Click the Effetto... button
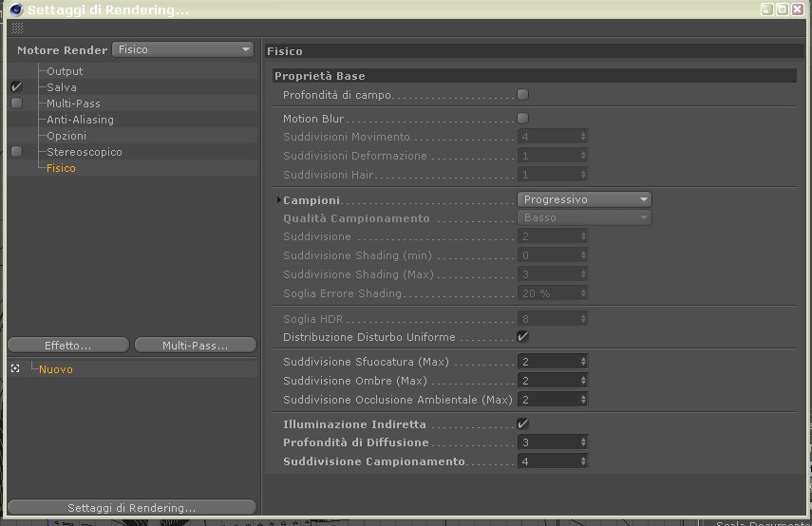This screenshot has width=812, height=526. [68, 346]
